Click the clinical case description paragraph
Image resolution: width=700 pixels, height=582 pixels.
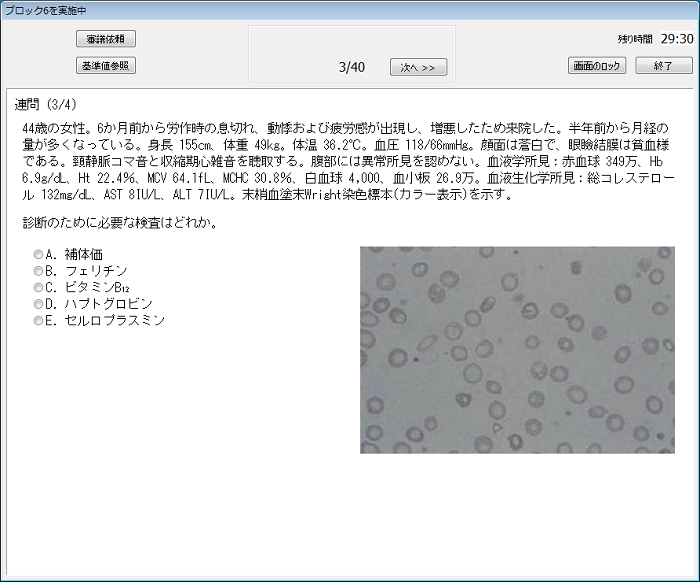click(x=348, y=161)
